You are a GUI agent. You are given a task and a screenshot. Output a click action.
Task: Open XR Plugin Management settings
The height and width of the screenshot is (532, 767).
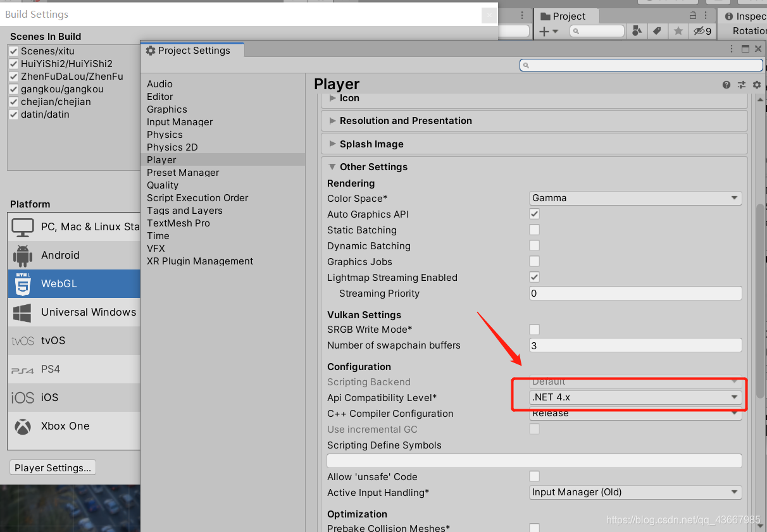tap(223, 261)
